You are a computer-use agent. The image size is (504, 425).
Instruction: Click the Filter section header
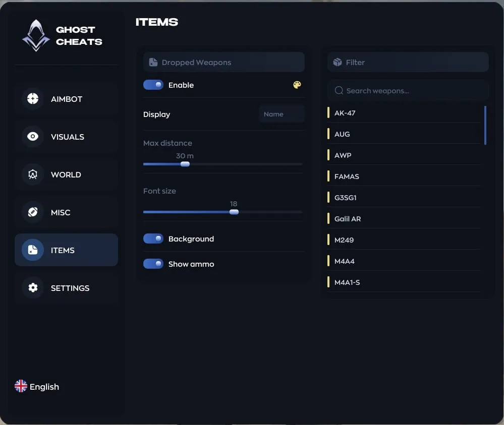408,62
